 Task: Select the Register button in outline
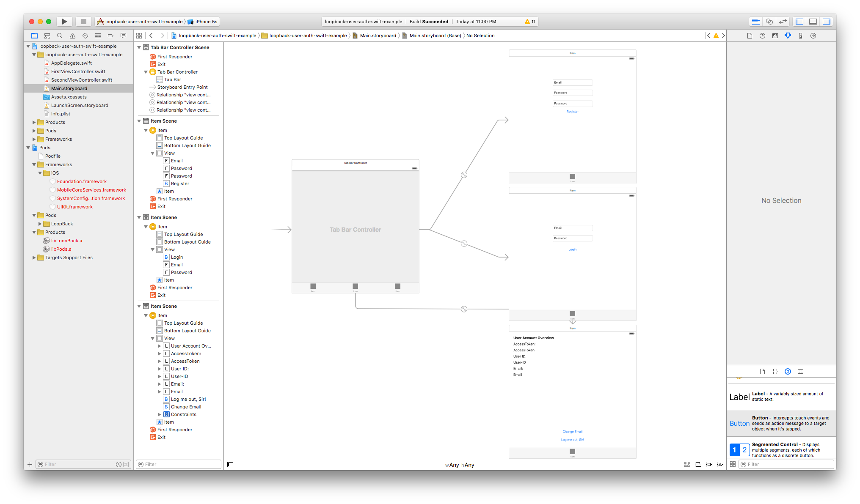[180, 184]
